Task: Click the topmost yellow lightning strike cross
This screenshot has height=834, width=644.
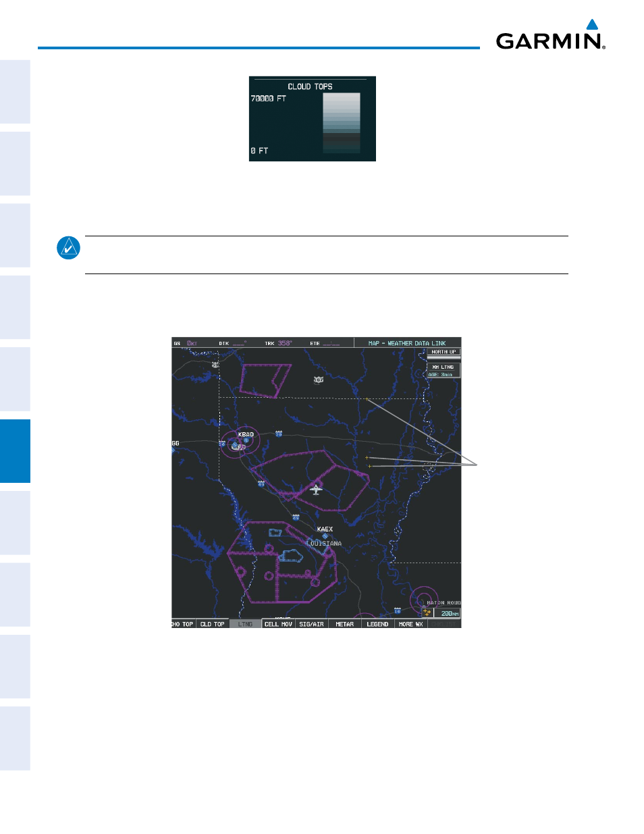Action: point(367,399)
